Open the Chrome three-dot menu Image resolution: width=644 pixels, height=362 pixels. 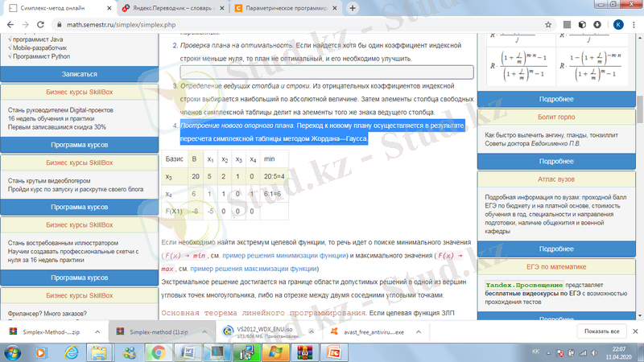coord(634,25)
